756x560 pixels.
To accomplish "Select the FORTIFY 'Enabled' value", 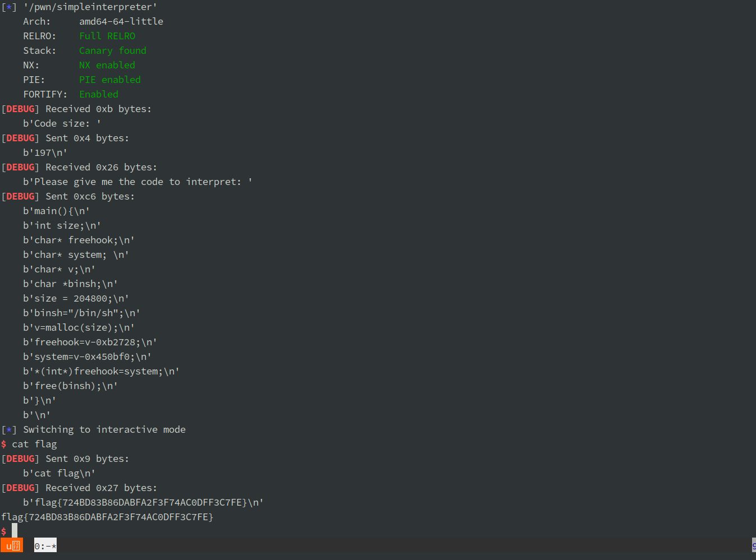I will click(x=99, y=94).
